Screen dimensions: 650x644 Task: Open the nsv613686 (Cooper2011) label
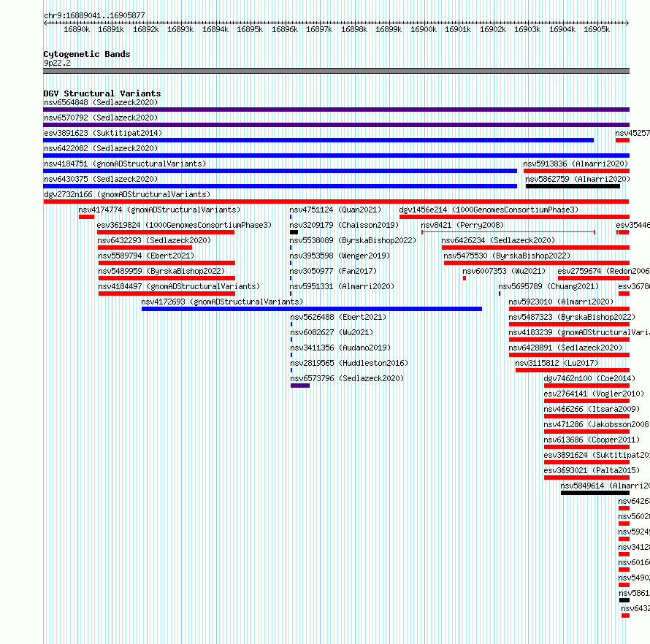pos(592,440)
